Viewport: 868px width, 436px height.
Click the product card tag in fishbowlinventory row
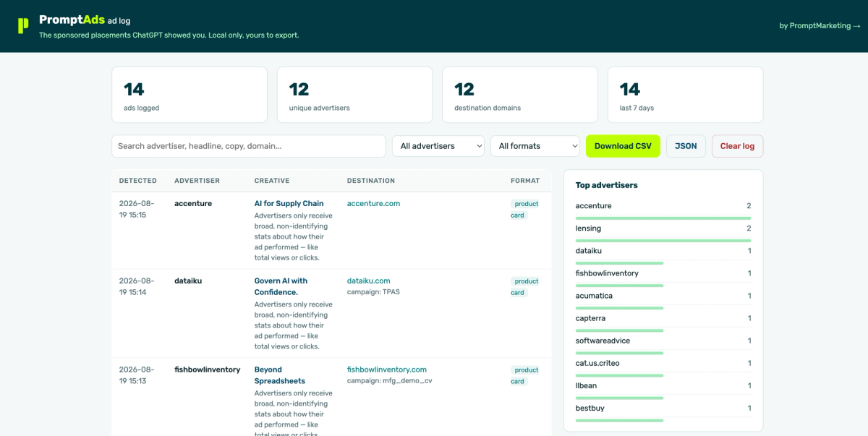coord(526,376)
